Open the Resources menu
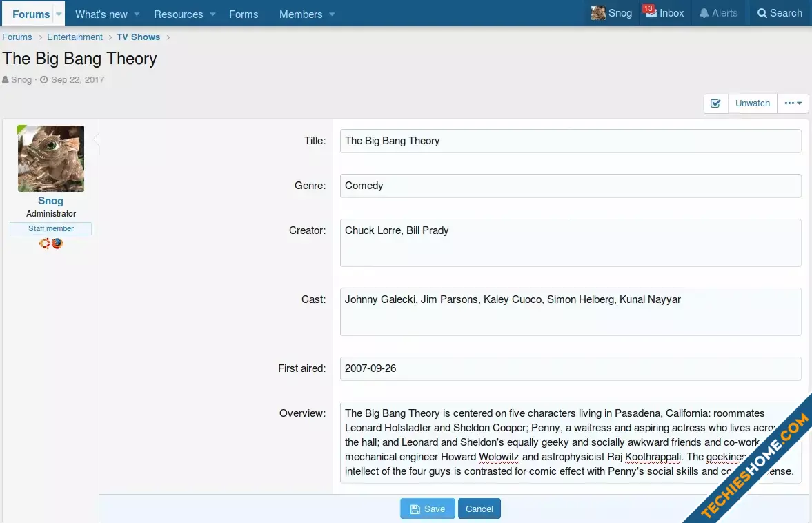The width and height of the screenshot is (812, 523). pos(178,14)
